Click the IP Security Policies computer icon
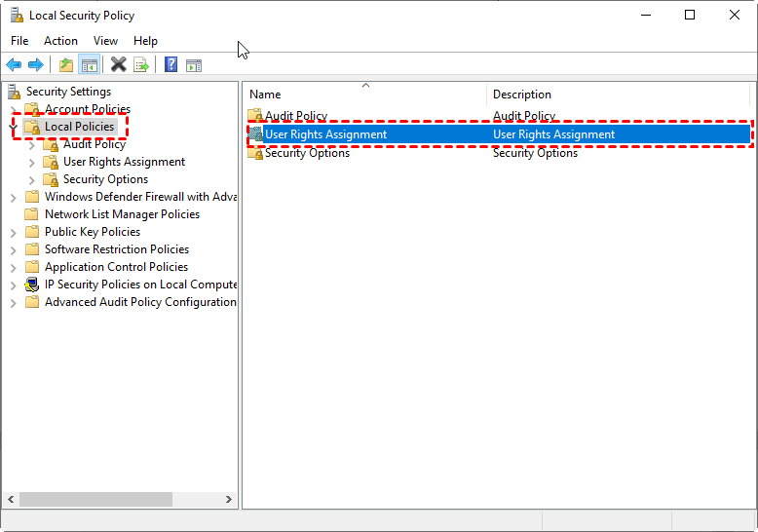The width and height of the screenshot is (758, 532). (x=32, y=285)
